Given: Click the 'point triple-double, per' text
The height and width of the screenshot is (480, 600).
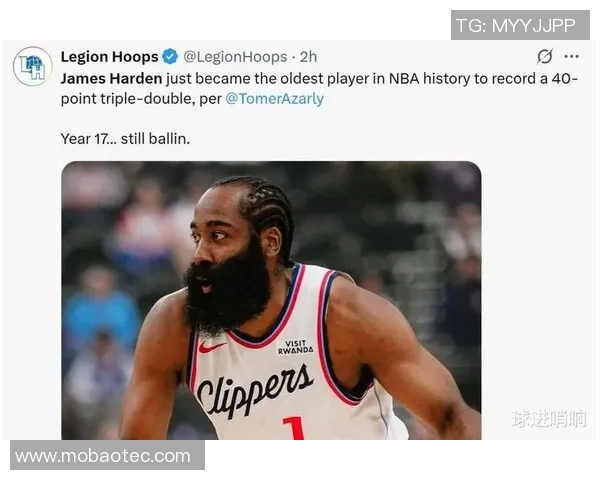Looking at the screenshot, I should (141, 99).
